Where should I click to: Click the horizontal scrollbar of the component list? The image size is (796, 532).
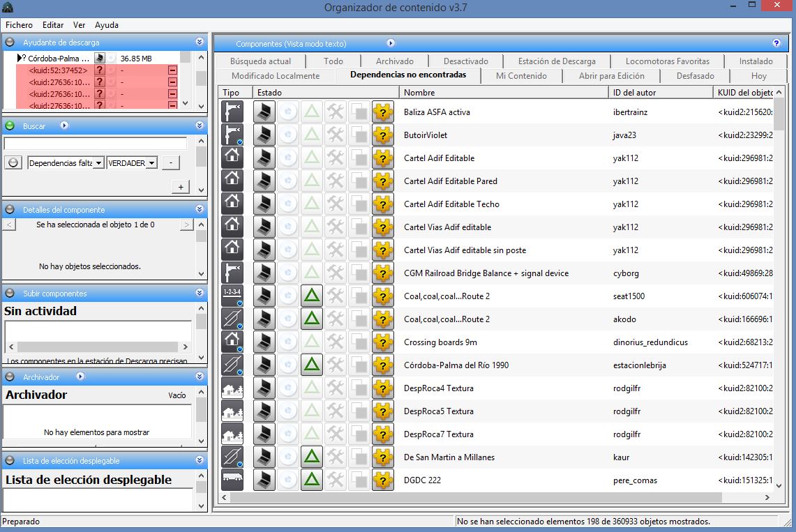[476, 498]
